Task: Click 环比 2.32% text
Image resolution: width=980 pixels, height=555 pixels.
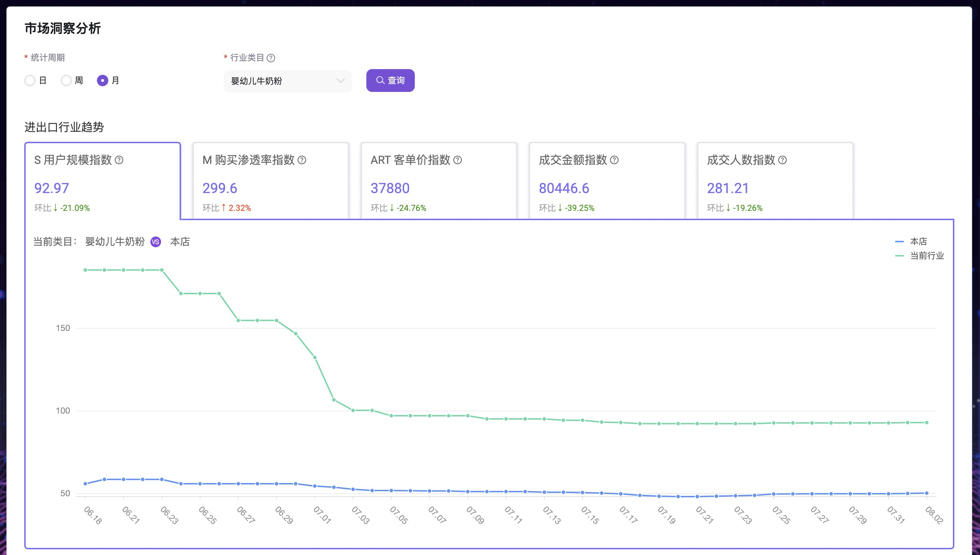Action: coord(227,208)
